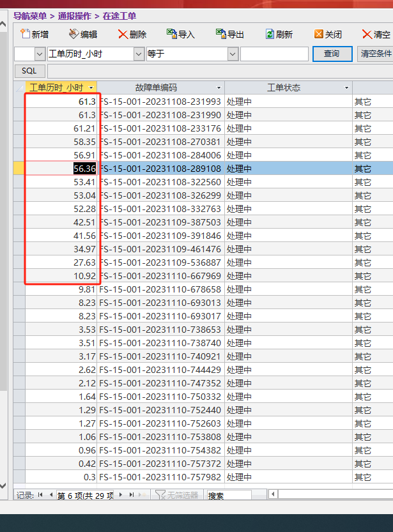This screenshot has width=393, height=532.
Task: Click the 清空 (Clear) red X icon
Action: point(367,34)
